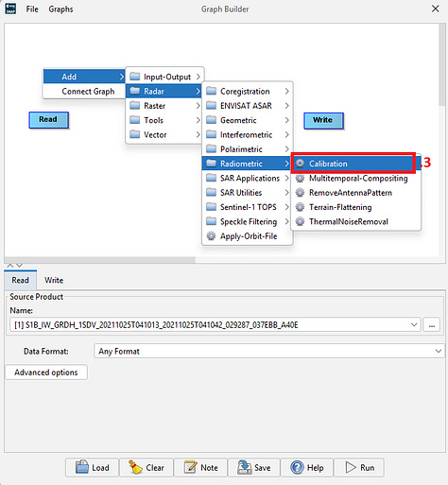Click the Calibration operator gear icon

[300, 164]
